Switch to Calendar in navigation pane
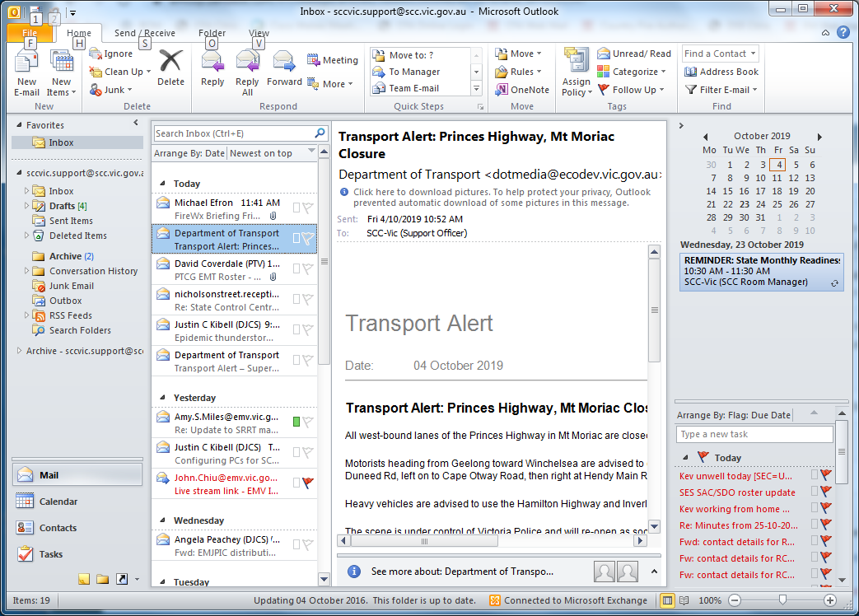 point(58,502)
